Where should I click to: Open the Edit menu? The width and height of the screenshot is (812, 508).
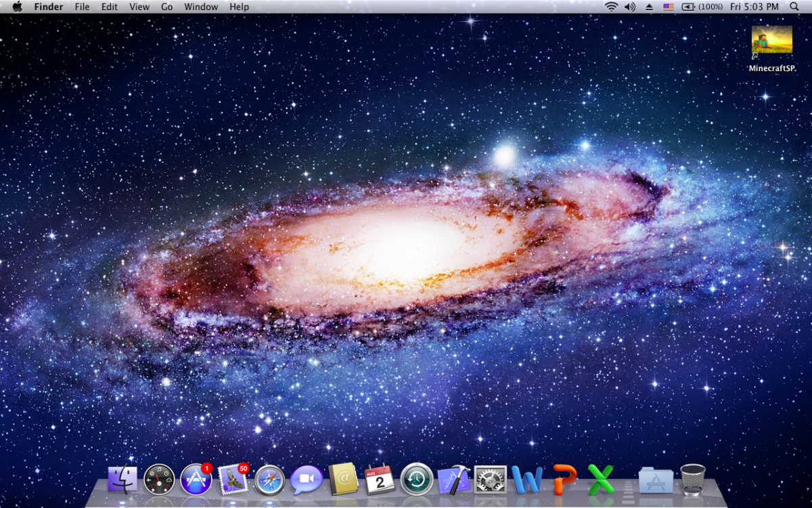pos(109,7)
